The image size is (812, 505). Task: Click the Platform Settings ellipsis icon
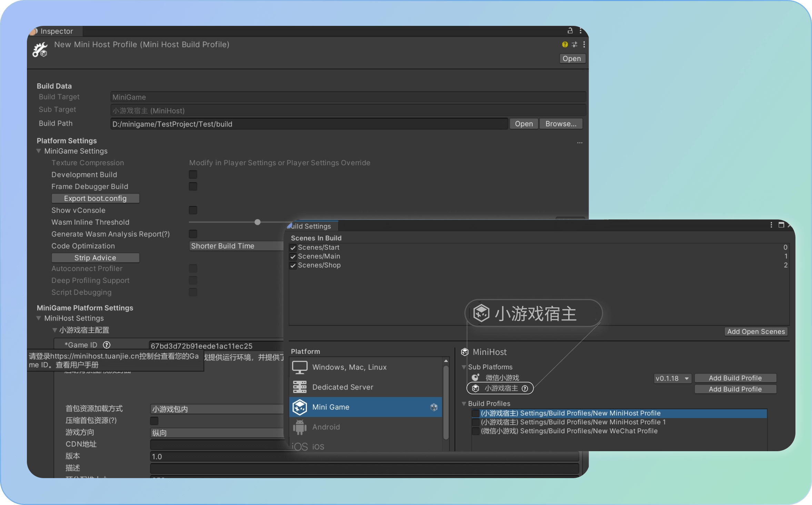580,142
